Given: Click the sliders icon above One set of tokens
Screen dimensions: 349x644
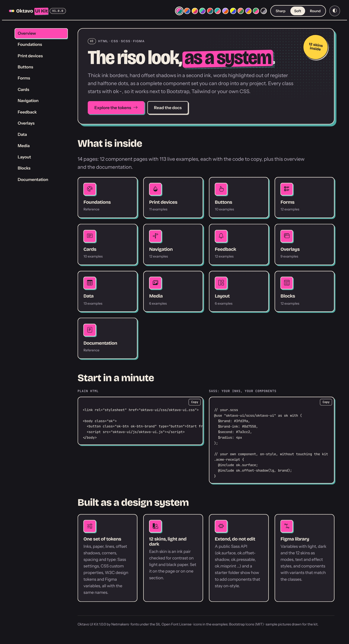Looking at the screenshot, I should pos(90,526).
